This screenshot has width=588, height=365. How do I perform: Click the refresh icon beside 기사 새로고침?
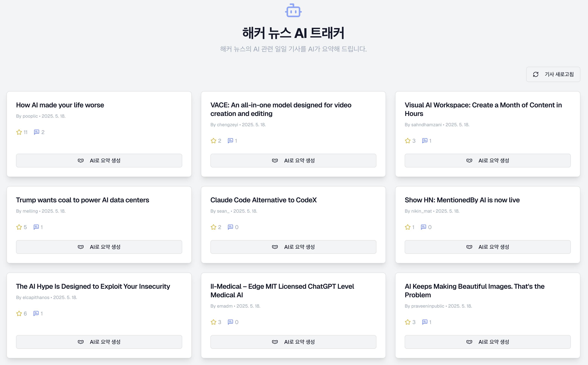536,74
